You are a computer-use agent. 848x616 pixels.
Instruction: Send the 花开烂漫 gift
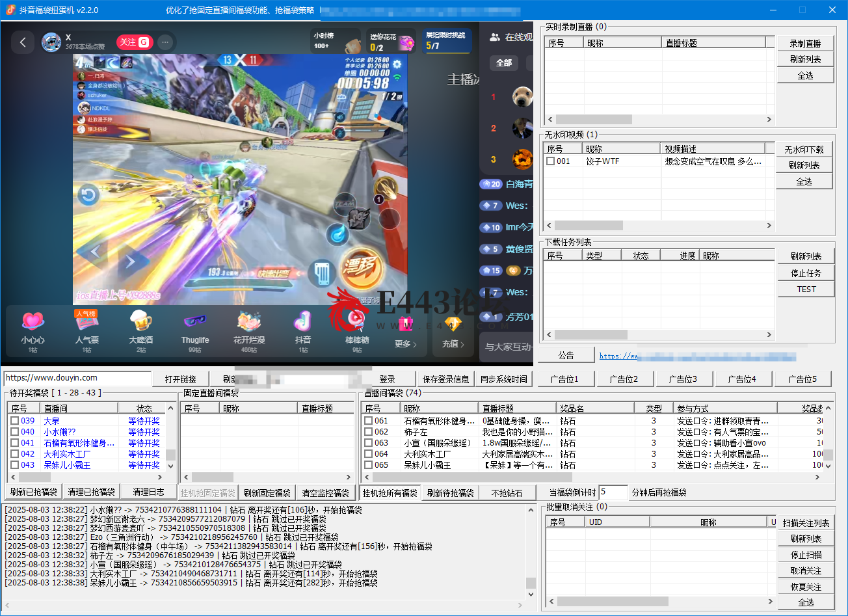pos(249,330)
